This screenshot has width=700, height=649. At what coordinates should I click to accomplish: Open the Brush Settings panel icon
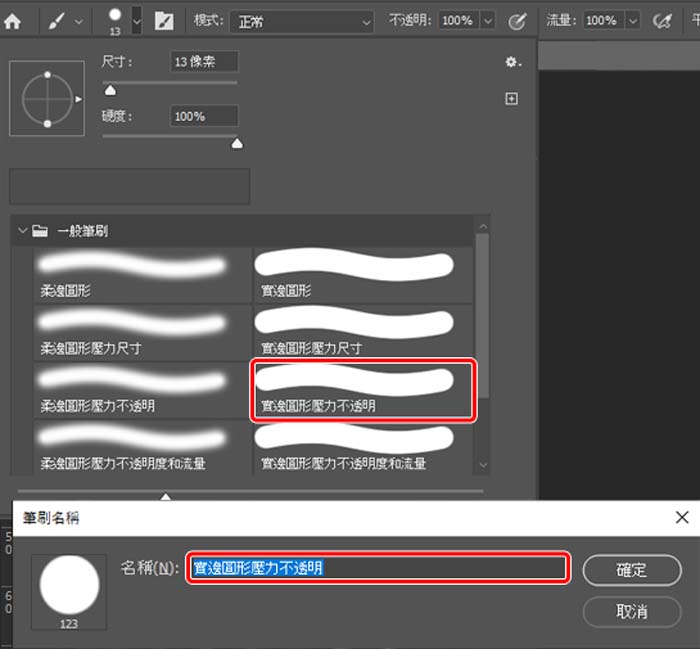164,20
